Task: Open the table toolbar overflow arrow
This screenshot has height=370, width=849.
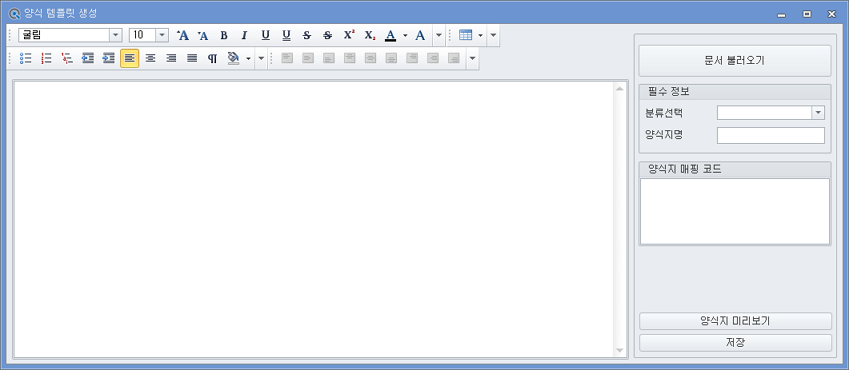Action: point(493,35)
